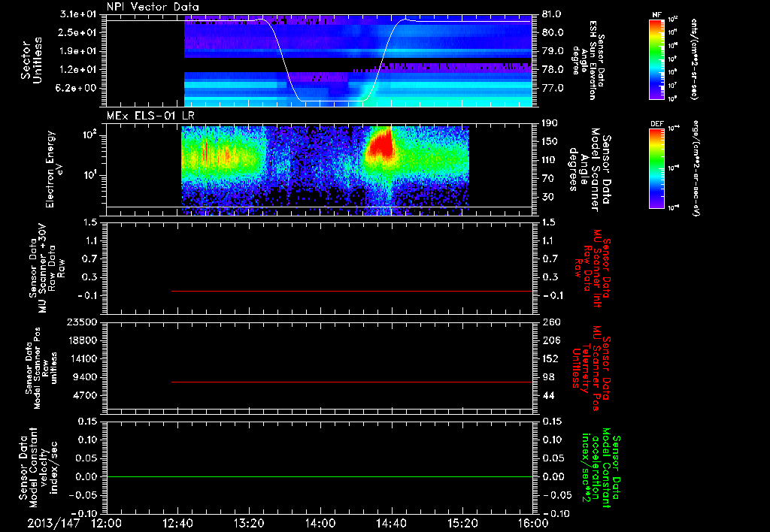The image size is (770, 532).
Task: Click the '190' scanner angle tick value
Action: [x=550, y=123]
